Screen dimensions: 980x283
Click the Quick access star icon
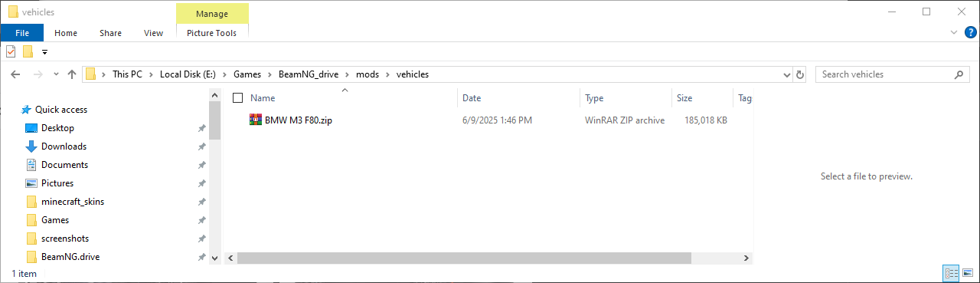tap(26, 110)
